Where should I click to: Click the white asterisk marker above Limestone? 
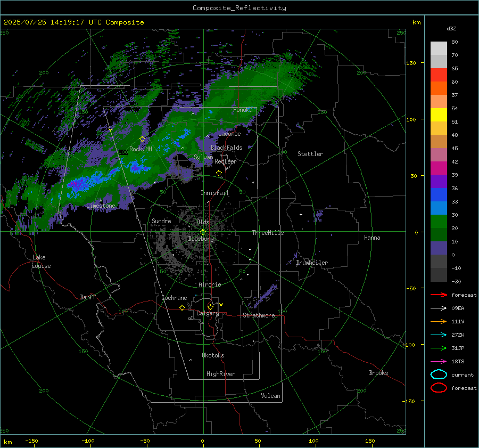pyautogui.click(x=101, y=201)
